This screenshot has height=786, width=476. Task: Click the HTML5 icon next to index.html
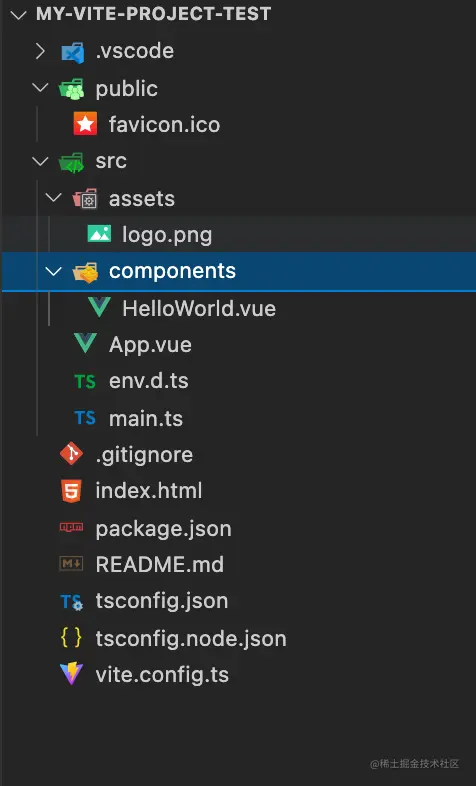[71, 490]
